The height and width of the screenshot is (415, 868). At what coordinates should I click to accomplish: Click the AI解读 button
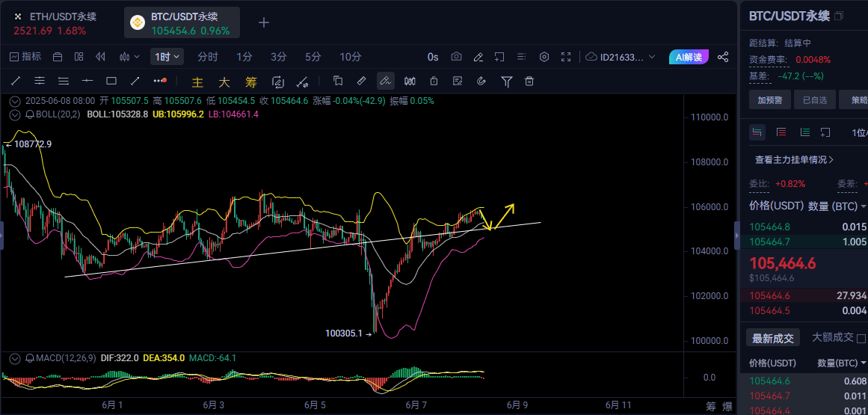(688, 57)
